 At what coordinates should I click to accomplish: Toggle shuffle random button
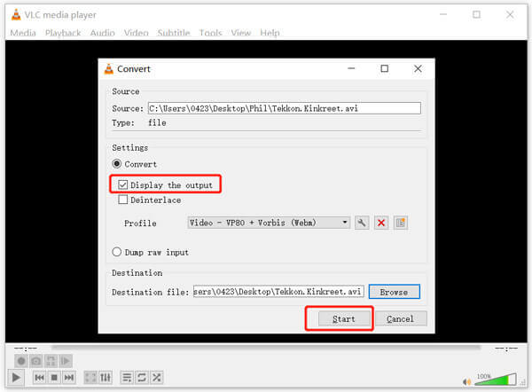156,378
